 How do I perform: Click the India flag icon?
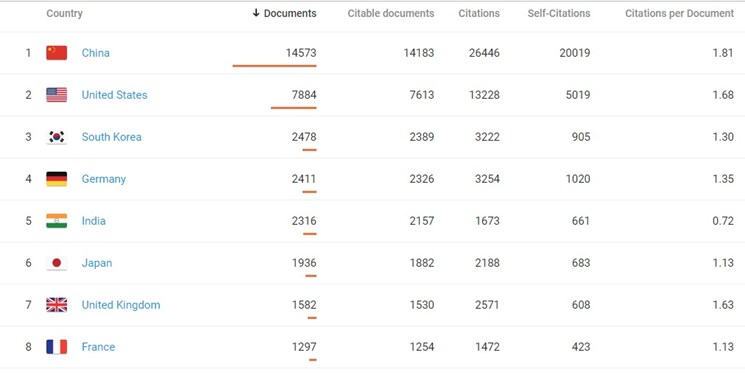point(57,221)
